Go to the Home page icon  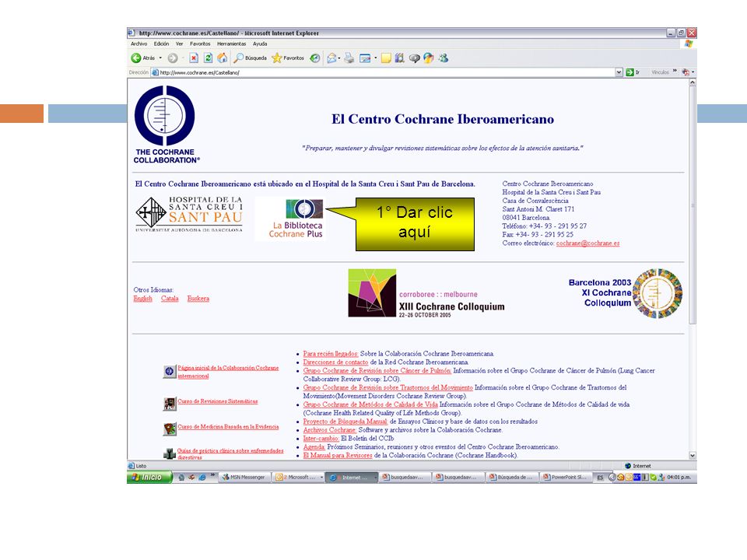click(222, 58)
